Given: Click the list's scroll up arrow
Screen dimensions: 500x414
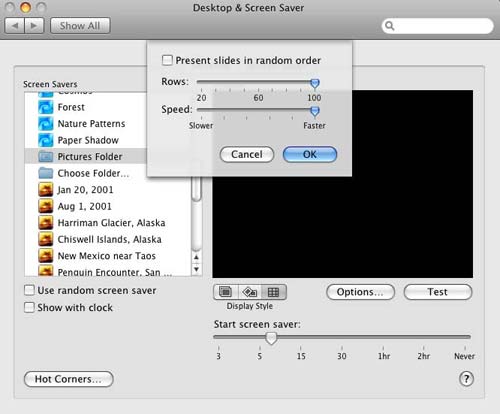Looking at the screenshot, I should (196, 257).
